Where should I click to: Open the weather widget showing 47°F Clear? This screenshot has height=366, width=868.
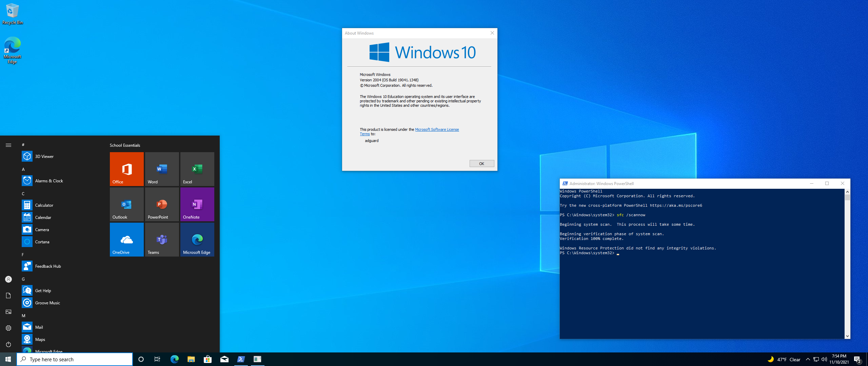click(x=784, y=359)
